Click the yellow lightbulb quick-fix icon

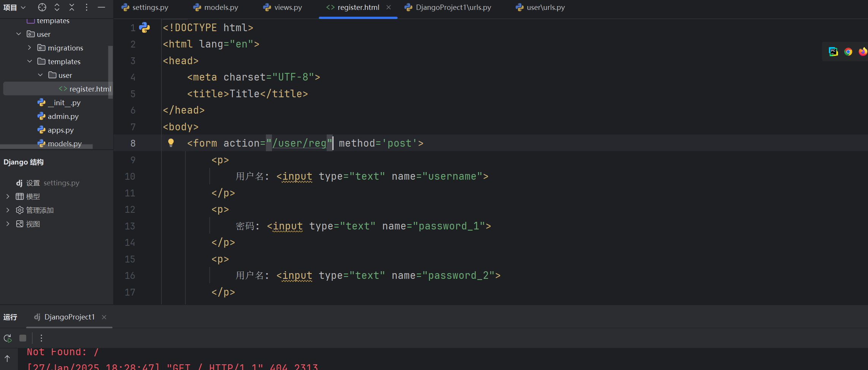tap(171, 143)
